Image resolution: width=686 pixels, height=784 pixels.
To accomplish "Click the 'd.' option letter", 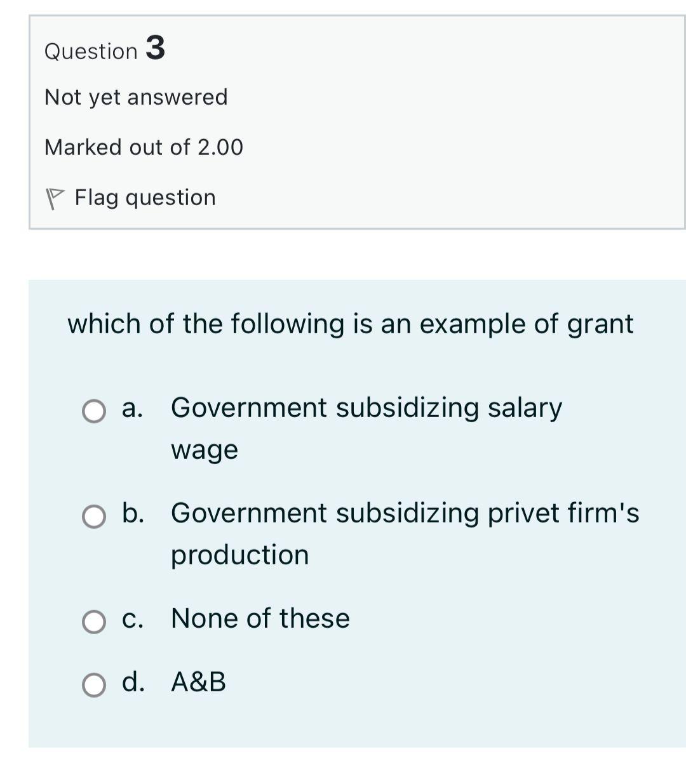I will pos(133,682).
